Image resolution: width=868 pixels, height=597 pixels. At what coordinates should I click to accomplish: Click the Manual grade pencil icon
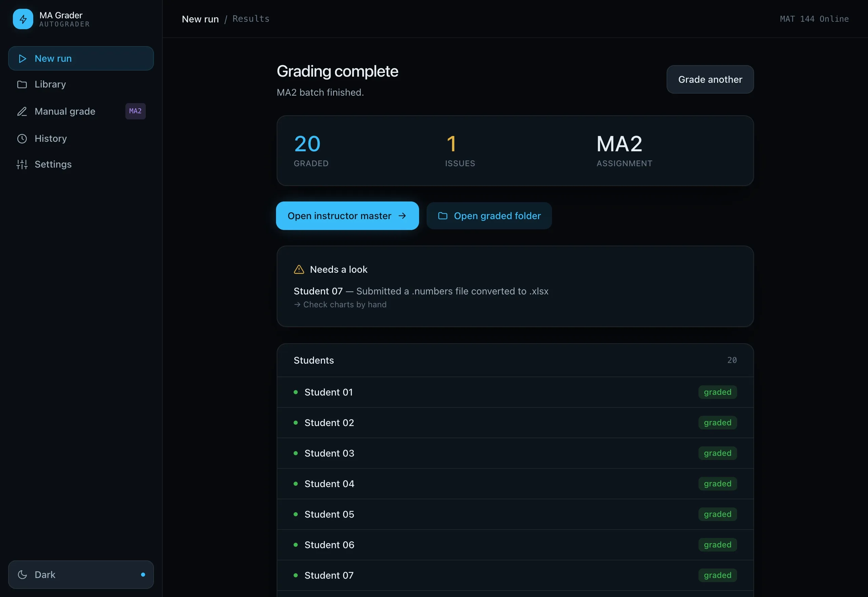(22, 112)
